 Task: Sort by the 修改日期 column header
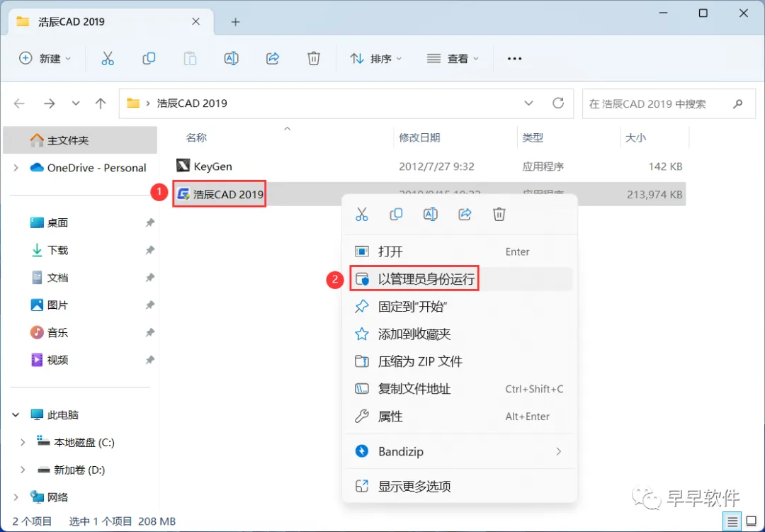click(419, 137)
